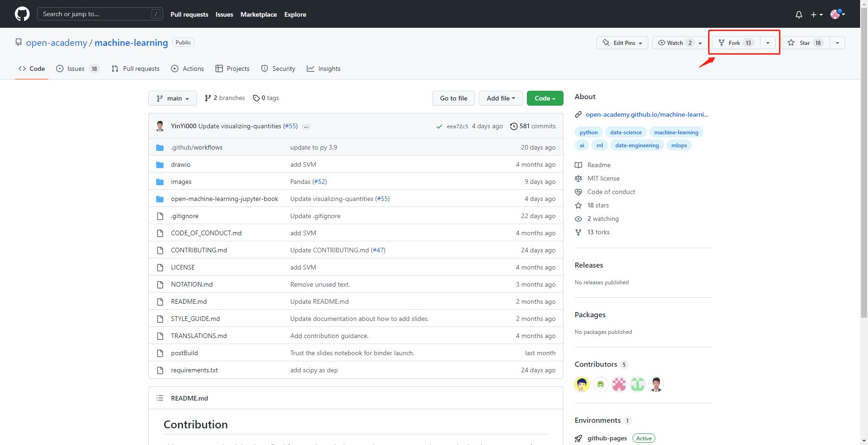Click the eye icon beside 2 watching
The height and width of the screenshot is (445, 868).
tap(578, 219)
